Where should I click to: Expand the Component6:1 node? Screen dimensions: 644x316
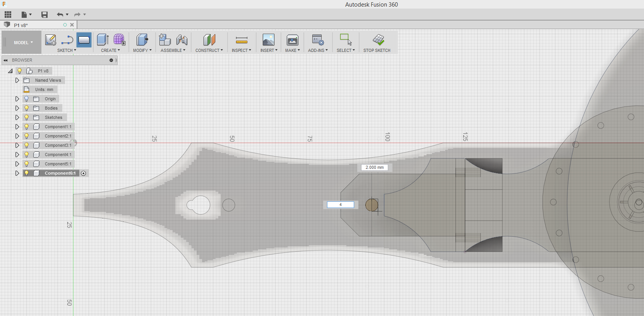tap(17, 173)
